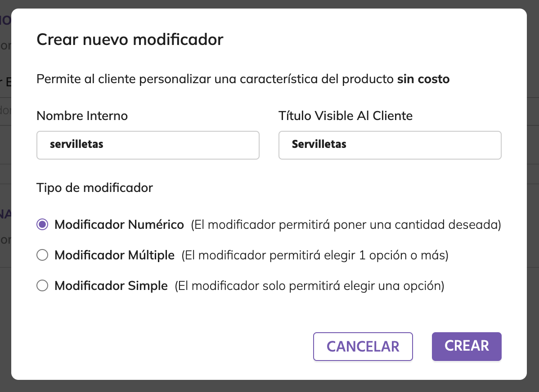This screenshot has height=392, width=539.
Task: Click the CREAR button
Action: pyautogui.click(x=467, y=346)
